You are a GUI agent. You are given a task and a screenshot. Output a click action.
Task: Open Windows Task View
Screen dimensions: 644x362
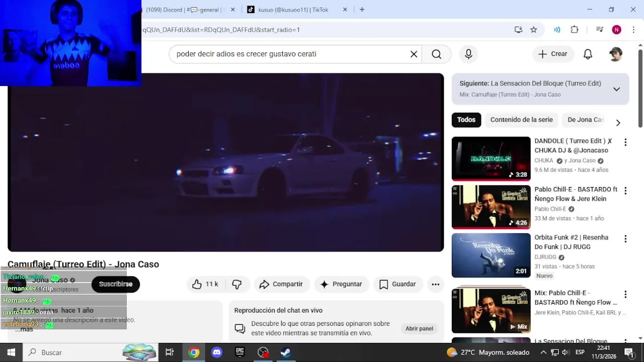click(170, 352)
